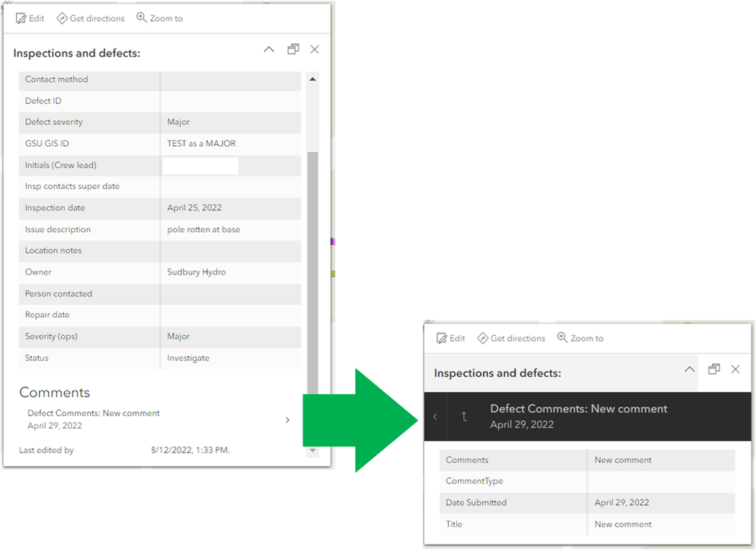This screenshot has width=756, height=550.
Task: Click Get directions in the left popup
Action: click(x=91, y=18)
